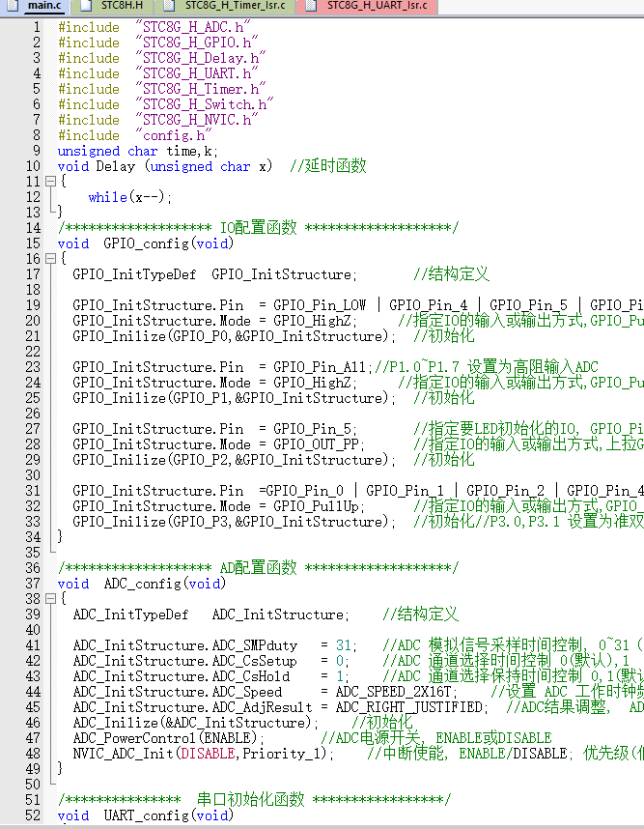Viewport: 644px width, 829px height.
Task: Click the "IO配置函数" comment header
Action: [259, 228]
